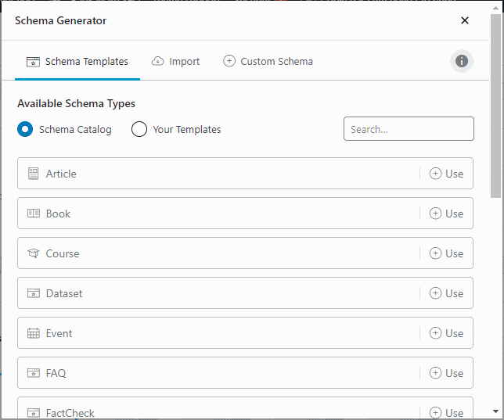The height and width of the screenshot is (420, 504).
Task: Close the Schema Generator dialog
Action: (x=465, y=20)
